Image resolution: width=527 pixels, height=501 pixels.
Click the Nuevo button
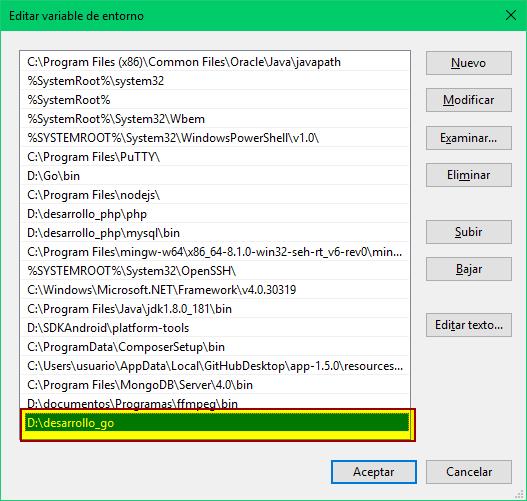tap(469, 63)
